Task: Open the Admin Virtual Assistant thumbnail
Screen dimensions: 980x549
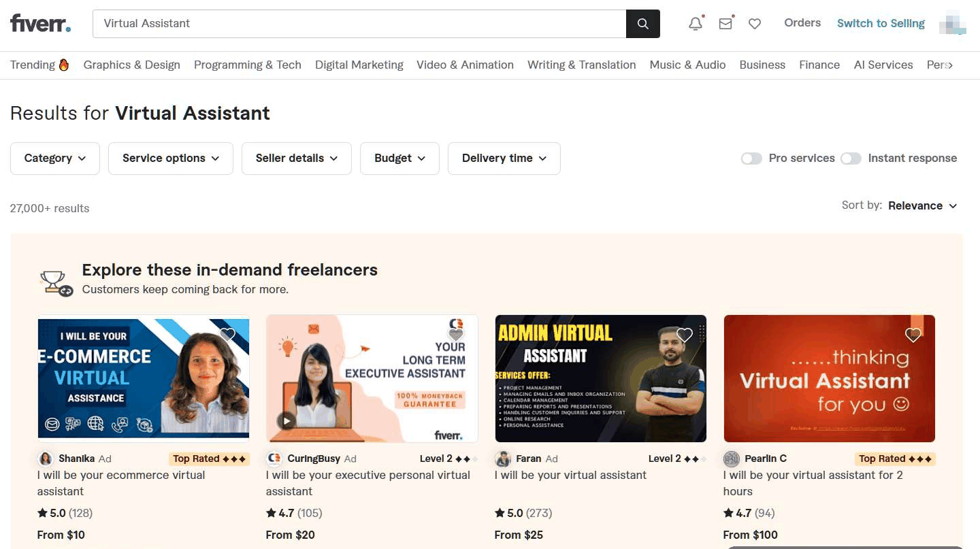Action: coord(601,379)
